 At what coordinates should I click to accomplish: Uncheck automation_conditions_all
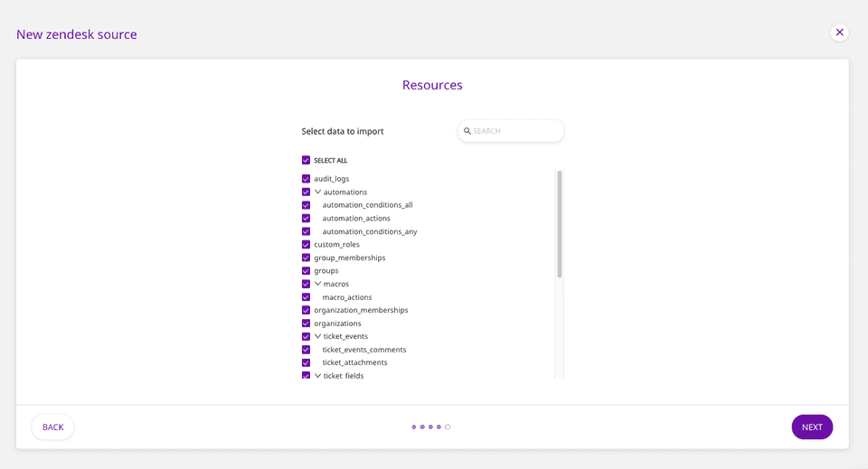[306, 205]
